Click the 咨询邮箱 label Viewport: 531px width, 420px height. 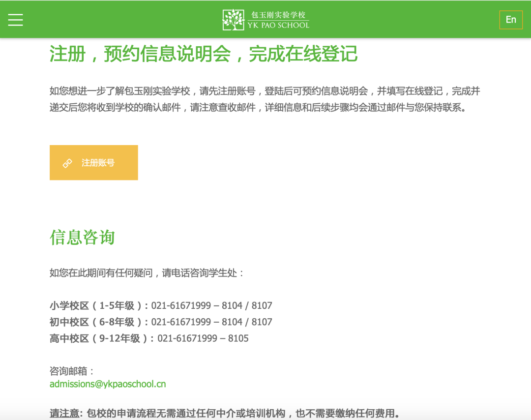click(x=72, y=371)
